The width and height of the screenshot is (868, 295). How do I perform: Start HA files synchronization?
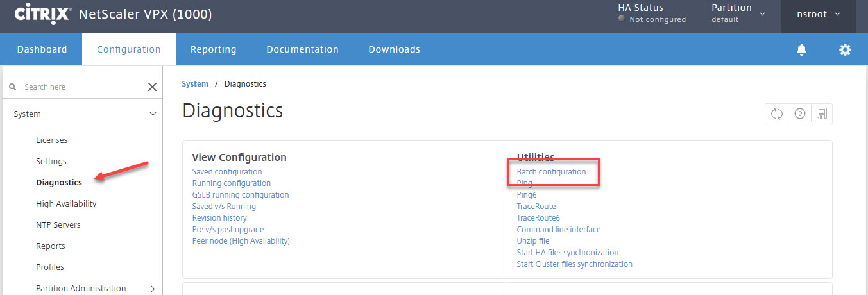pyautogui.click(x=568, y=253)
